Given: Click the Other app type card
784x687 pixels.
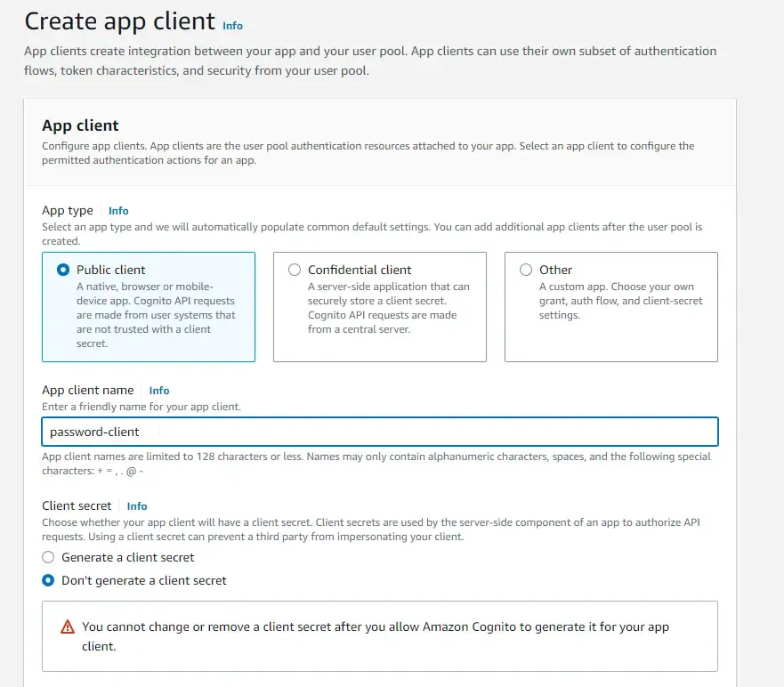Looking at the screenshot, I should 610,307.
